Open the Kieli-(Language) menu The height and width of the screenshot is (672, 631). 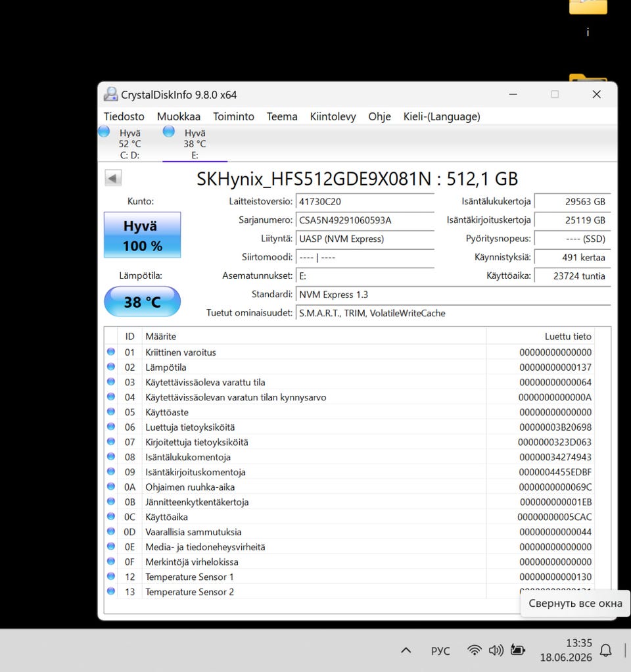tap(442, 116)
